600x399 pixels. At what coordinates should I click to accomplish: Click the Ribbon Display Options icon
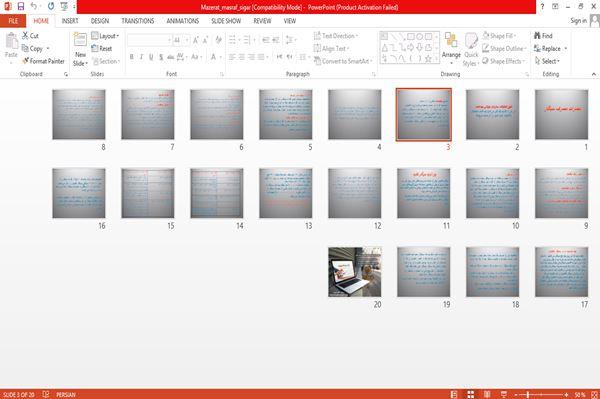(555, 7)
